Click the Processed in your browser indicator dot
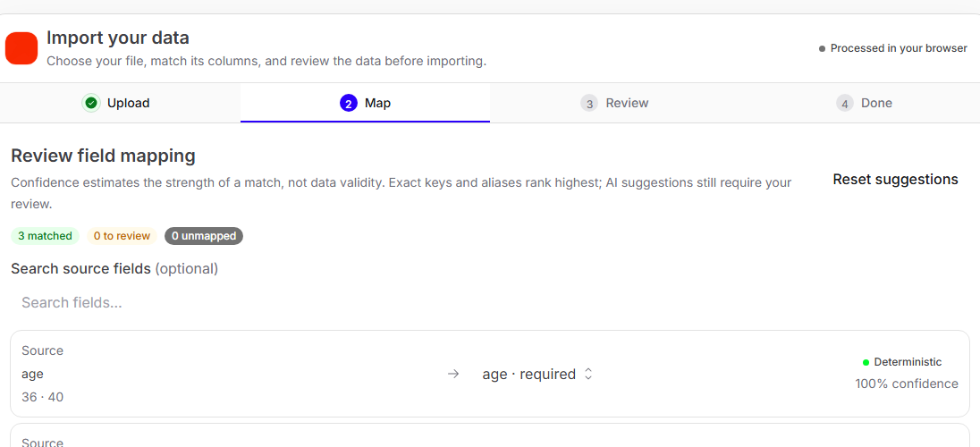Viewport: 980px width, 447px height. pos(822,49)
